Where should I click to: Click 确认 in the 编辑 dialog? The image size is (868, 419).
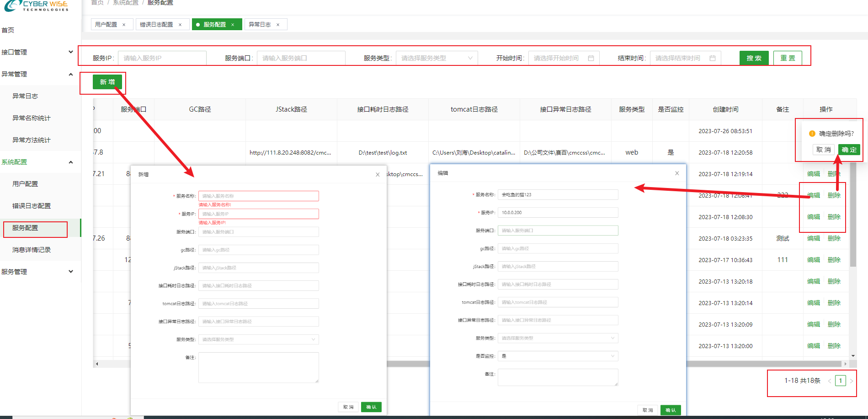click(671, 410)
